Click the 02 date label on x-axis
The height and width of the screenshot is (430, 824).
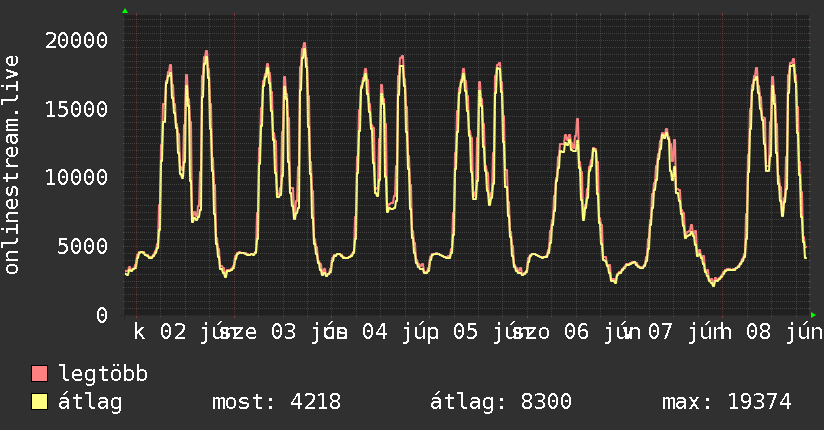pos(173,332)
